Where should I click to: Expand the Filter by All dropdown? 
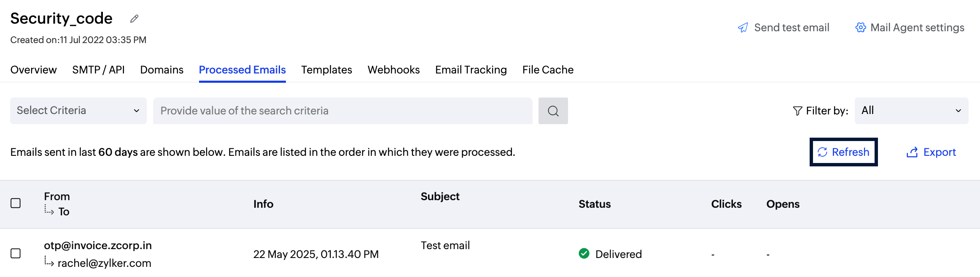click(911, 111)
